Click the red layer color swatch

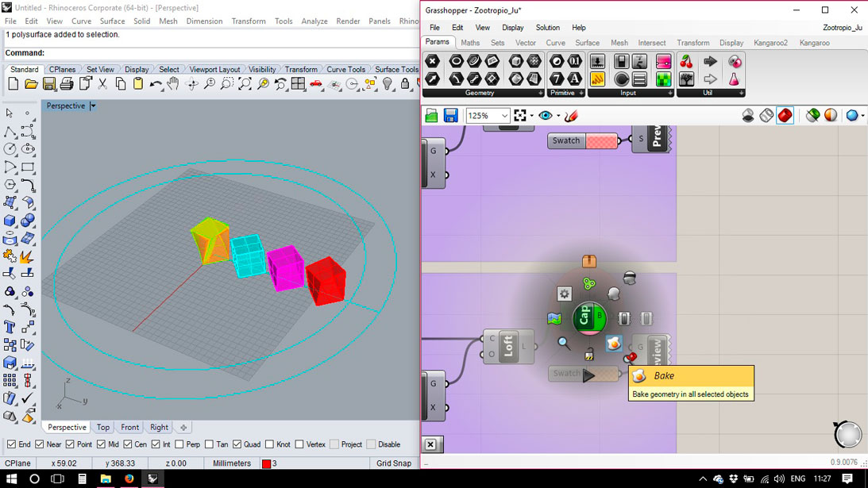coord(266,463)
